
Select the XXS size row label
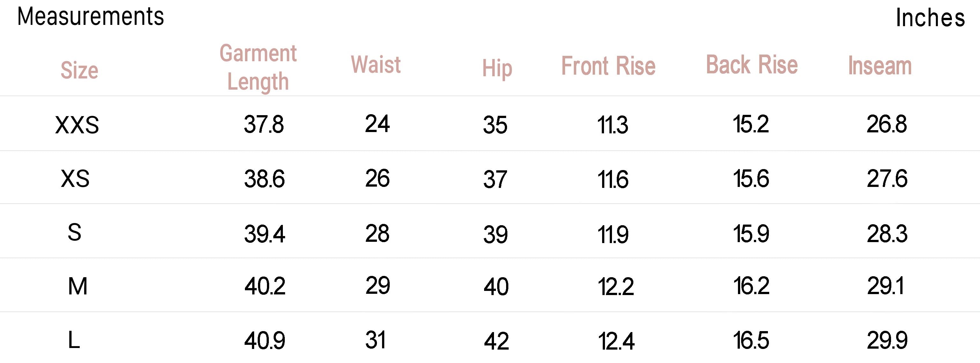(x=77, y=125)
